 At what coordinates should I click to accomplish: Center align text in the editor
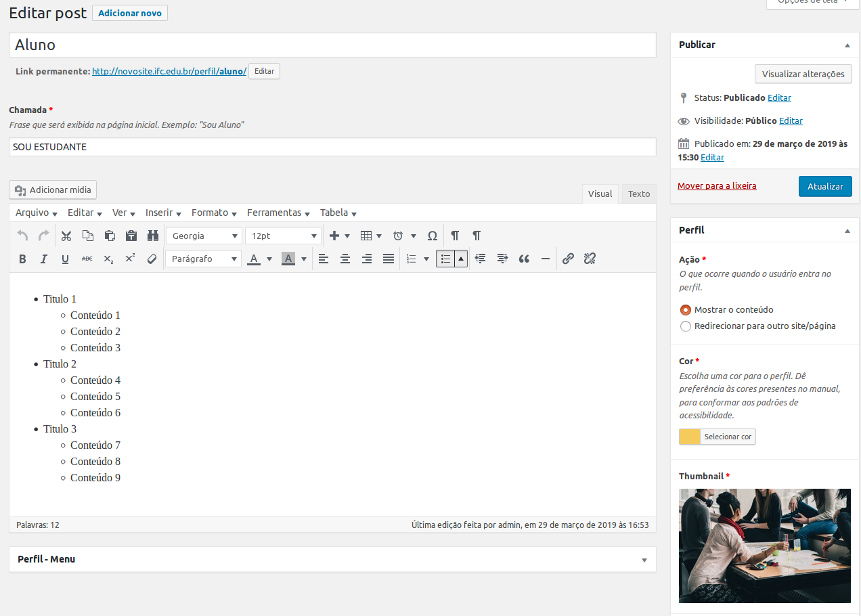pyautogui.click(x=345, y=259)
